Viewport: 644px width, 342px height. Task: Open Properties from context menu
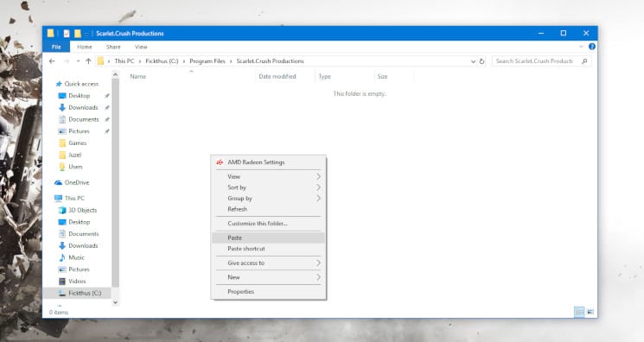pos(269,292)
